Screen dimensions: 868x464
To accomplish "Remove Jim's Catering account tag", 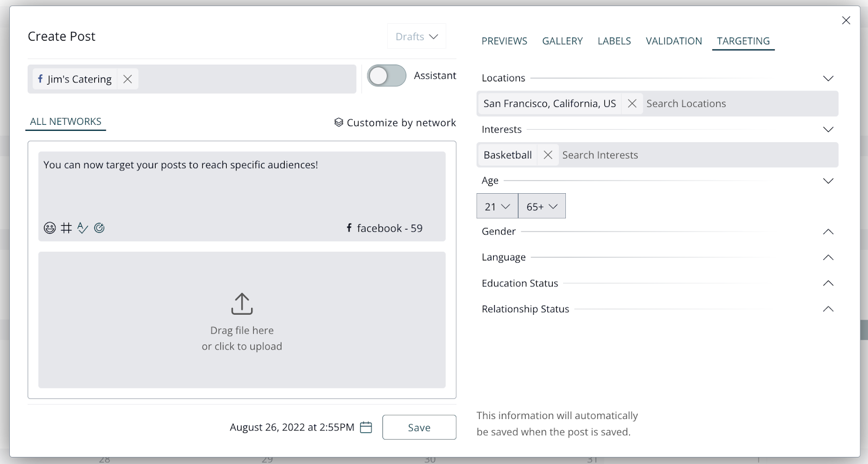I will [127, 79].
